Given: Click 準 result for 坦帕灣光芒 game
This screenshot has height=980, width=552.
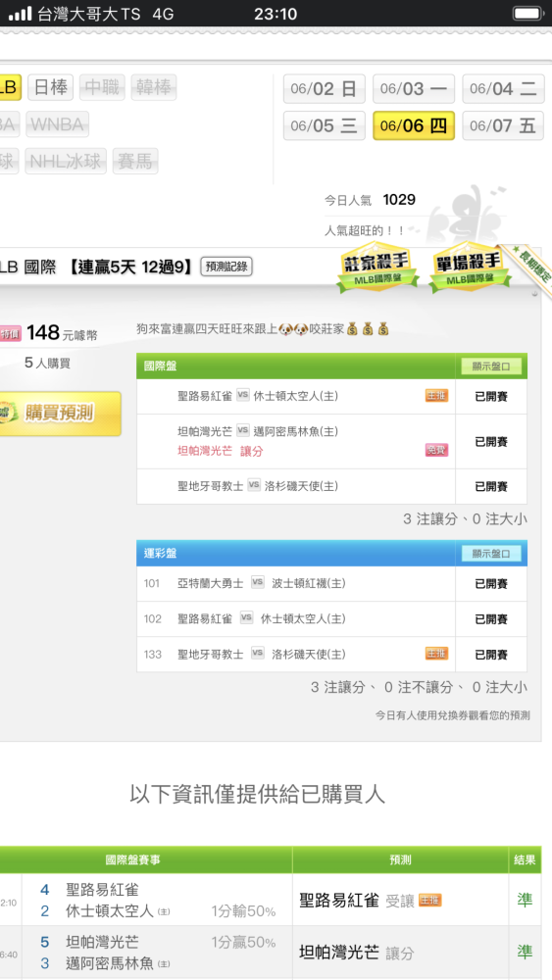Looking at the screenshot, I should (x=525, y=952).
